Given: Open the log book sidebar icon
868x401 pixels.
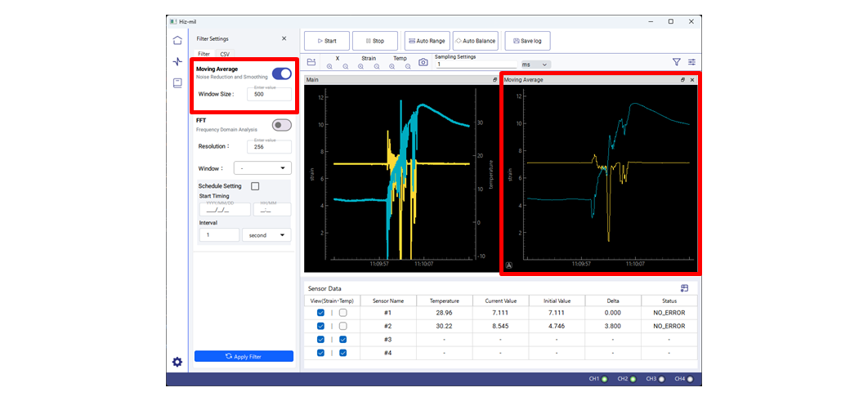Looking at the screenshot, I should click(177, 82).
